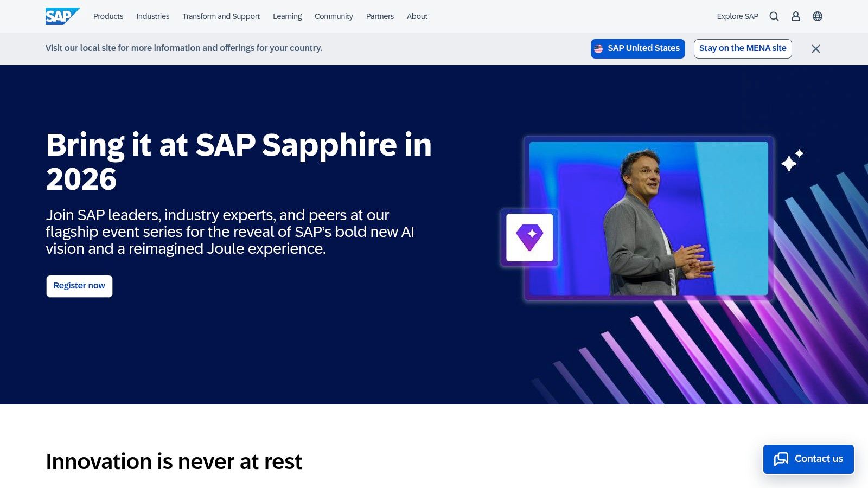The image size is (868, 488).
Task: Switch to SAP United States site
Action: 637,48
